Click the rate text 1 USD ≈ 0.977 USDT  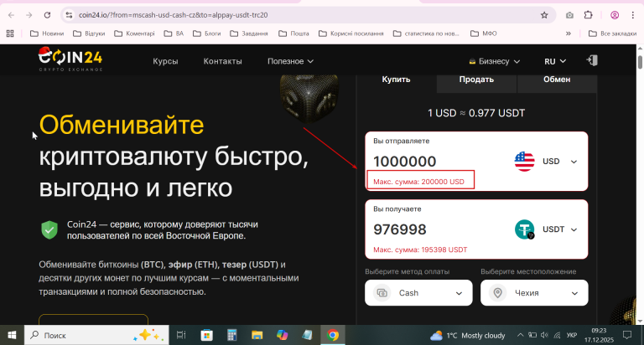click(x=476, y=113)
